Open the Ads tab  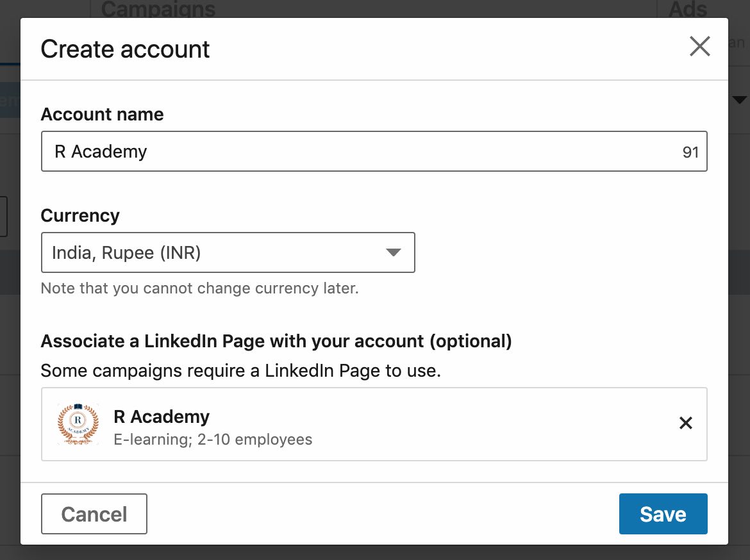(688, 9)
